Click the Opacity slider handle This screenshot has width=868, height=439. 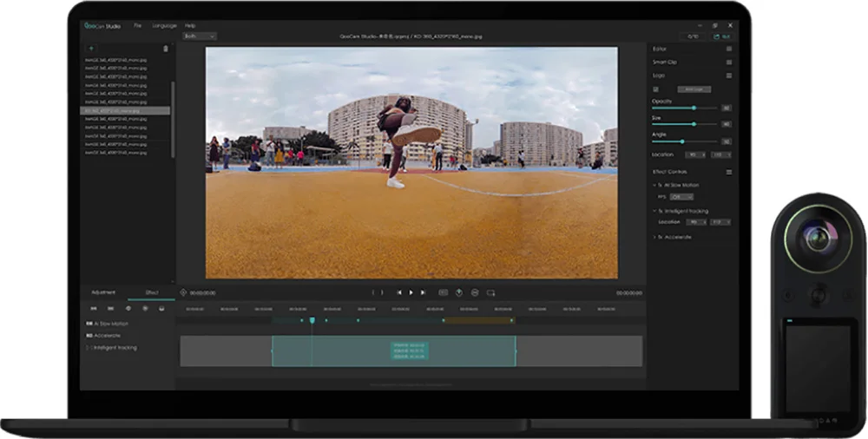694,108
